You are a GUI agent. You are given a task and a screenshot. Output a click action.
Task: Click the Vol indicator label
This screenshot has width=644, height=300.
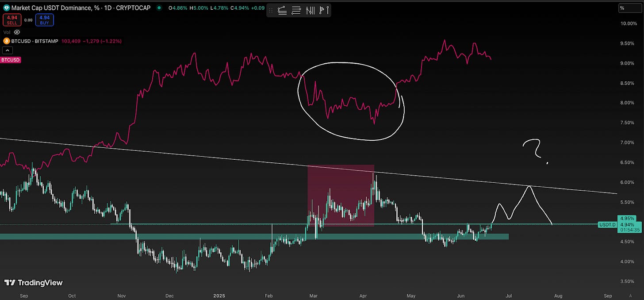coord(7,32)
